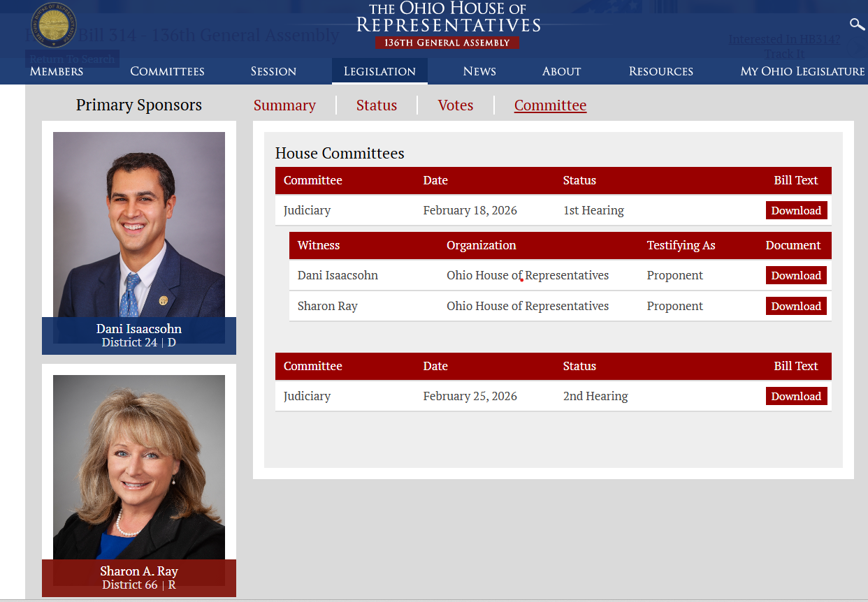Screen dimensions: 868x602
Task: Click Judiciary in the 1st Hearing row
Action: pyautogui.click(x=307, y=210)
